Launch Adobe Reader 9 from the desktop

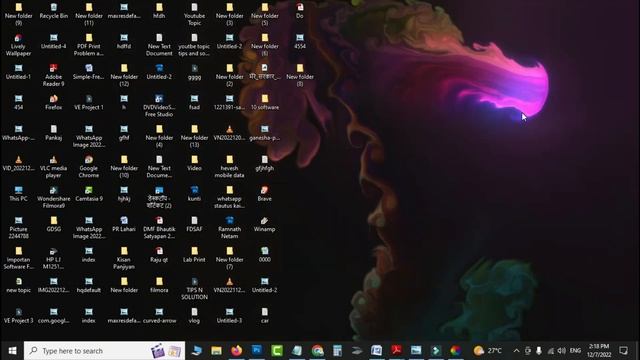point(53,76)
